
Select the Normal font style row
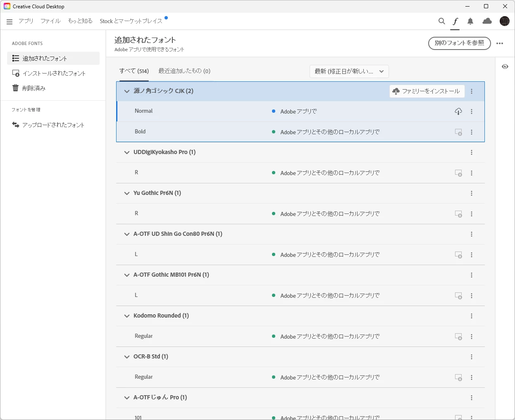pos(300,112)
